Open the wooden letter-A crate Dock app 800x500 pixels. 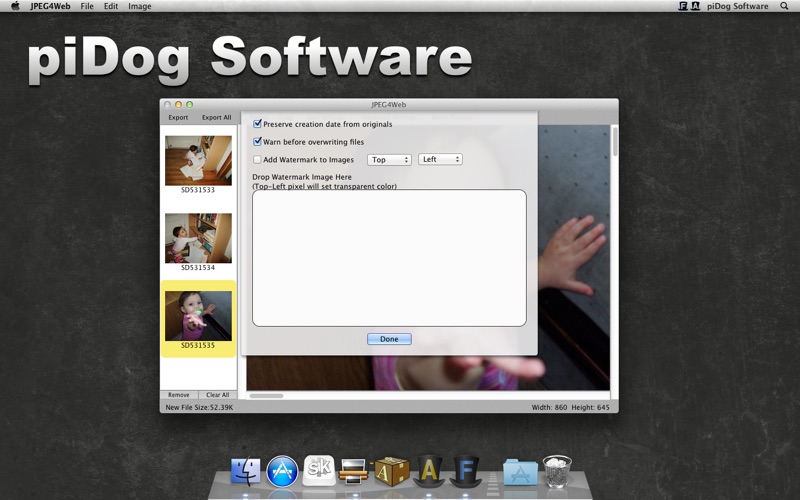click(391, 471)
